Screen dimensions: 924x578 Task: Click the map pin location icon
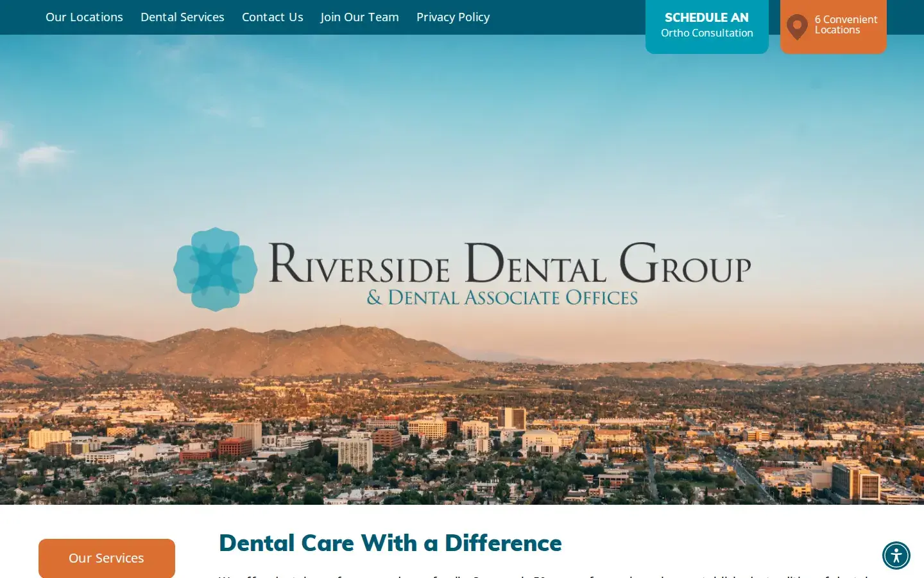click(x=797, y=27)
